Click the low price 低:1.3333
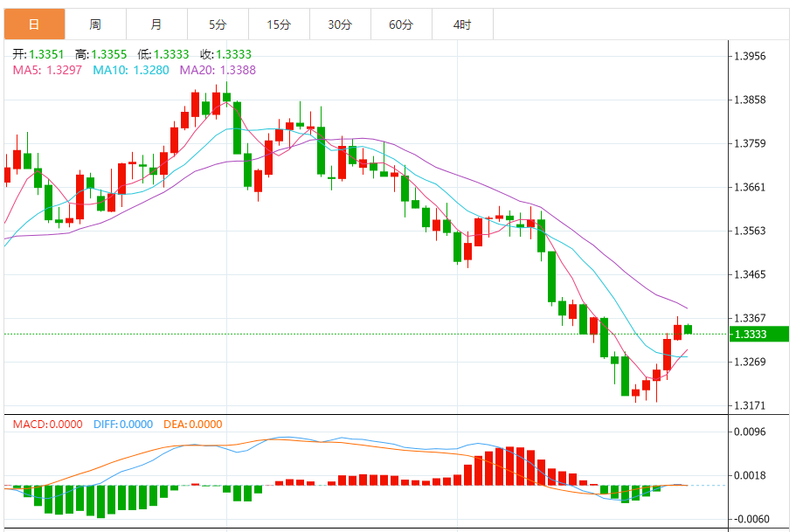 tap(163, 54)
